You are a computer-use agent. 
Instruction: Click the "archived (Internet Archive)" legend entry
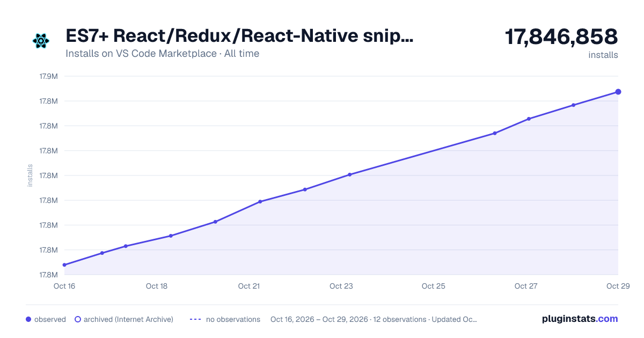click(123, 319)
